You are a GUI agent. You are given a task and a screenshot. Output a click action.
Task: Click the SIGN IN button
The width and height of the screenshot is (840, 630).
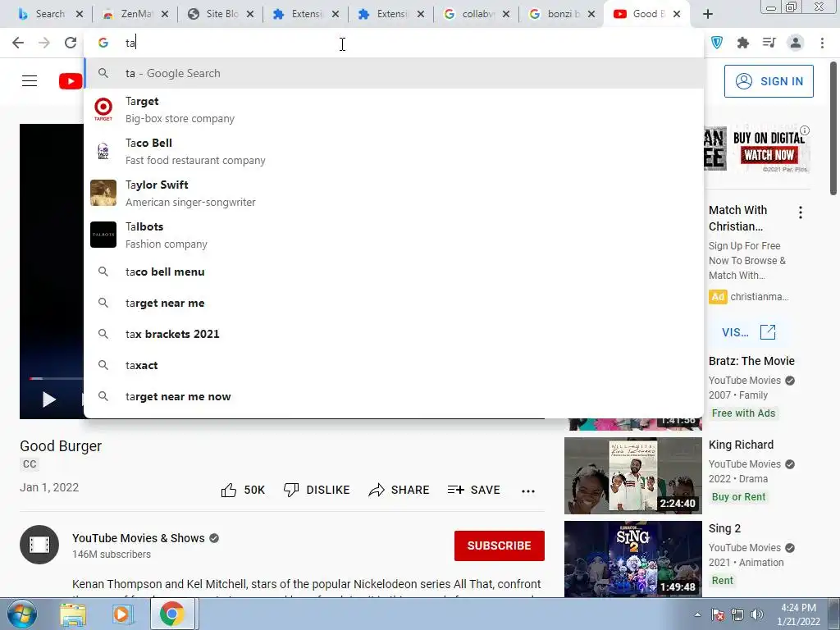click(769, 81)
